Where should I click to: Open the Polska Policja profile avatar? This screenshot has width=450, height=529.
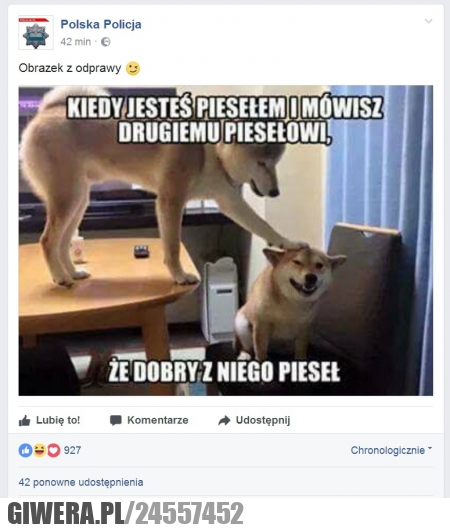point(36,33)
